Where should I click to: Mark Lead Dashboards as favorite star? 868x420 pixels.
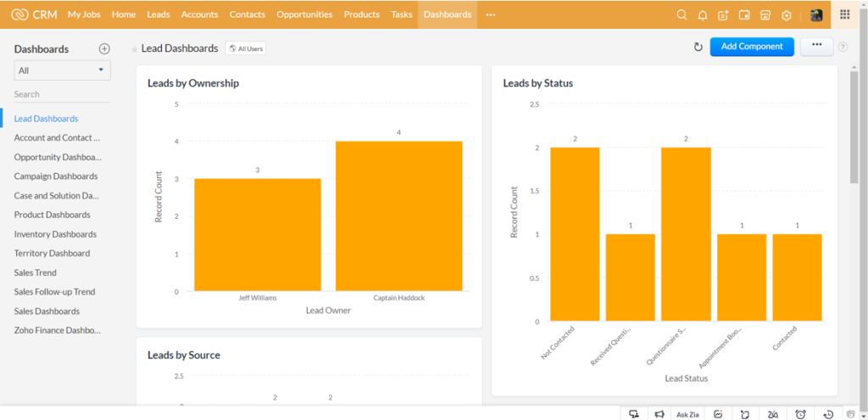[x=134, y=49]
